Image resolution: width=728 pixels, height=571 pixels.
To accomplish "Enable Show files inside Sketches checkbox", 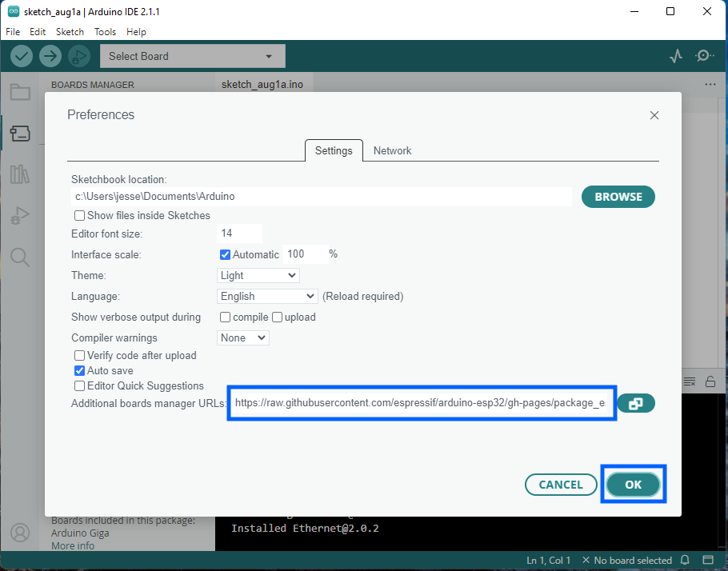I will point(80,216).
